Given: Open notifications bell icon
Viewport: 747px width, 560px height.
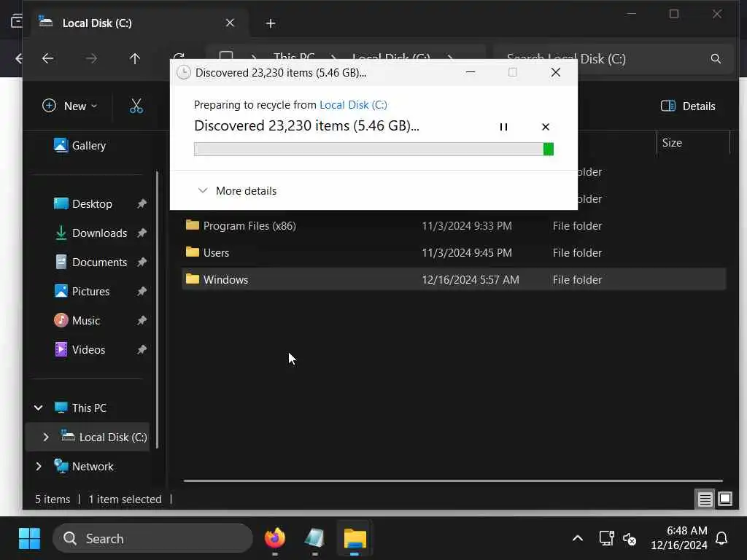Looking at the screenshot, I should [721, 539].
